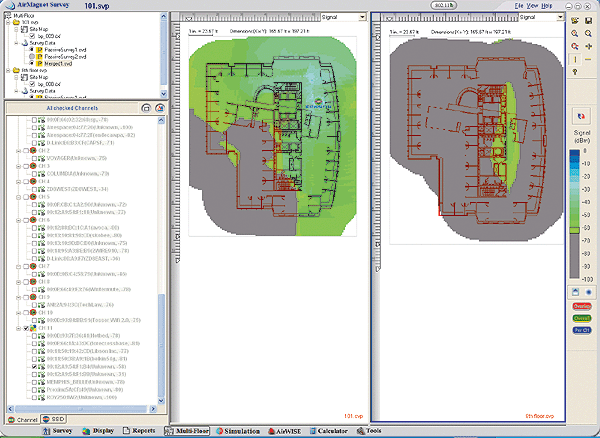Click the All checked Channels header
The height and width of the screenshot is (438, 600).
point(72,108)
